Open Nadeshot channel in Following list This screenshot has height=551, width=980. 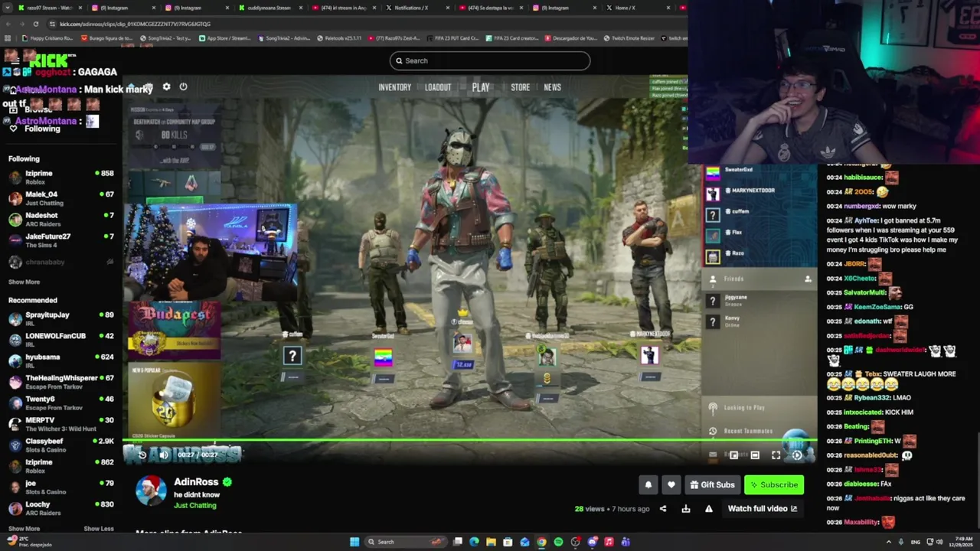point(61,219)
